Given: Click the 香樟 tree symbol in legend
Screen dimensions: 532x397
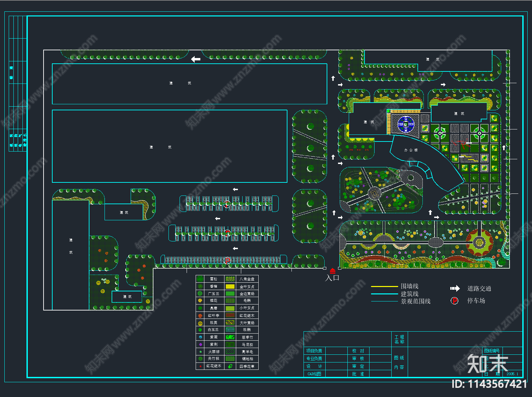Looking at the screenshot, I should click(200, 286).
